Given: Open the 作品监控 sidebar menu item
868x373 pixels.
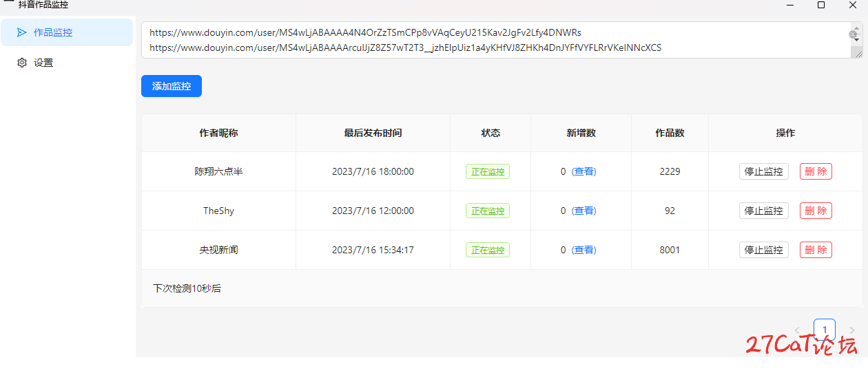Looking at the screenshot, I should (67, 32).
